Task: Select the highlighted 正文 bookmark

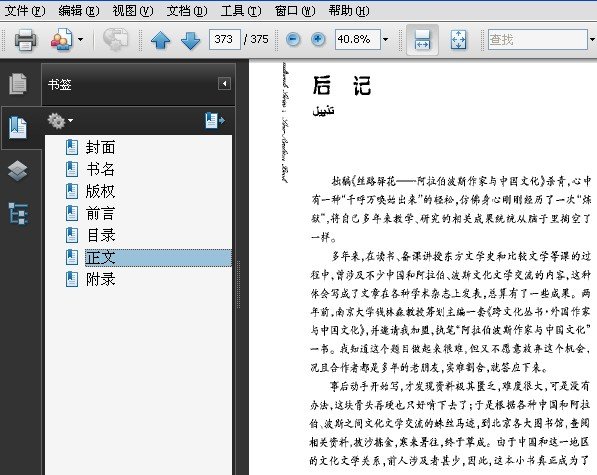Action: point(158,258)
